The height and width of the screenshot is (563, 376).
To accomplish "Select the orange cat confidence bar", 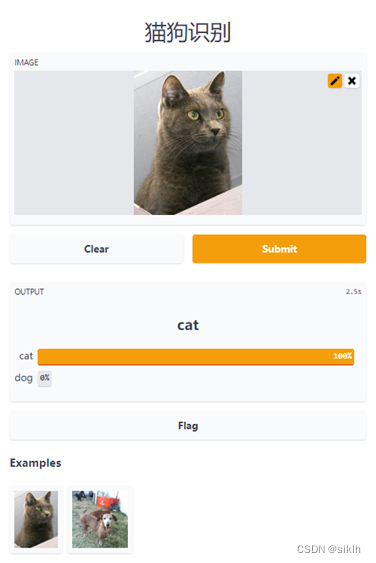I will tap(196, 357).
